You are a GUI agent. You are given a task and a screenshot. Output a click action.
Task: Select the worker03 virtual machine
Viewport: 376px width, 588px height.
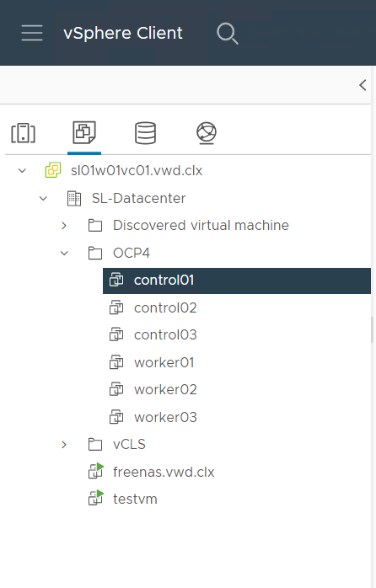point(165,417)
